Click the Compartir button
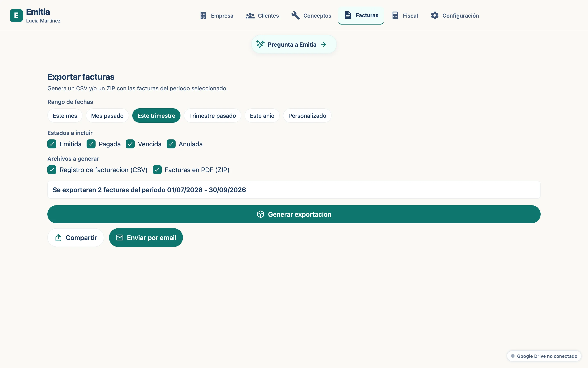Viewport: 588px width, 368px height. [76, 238]
